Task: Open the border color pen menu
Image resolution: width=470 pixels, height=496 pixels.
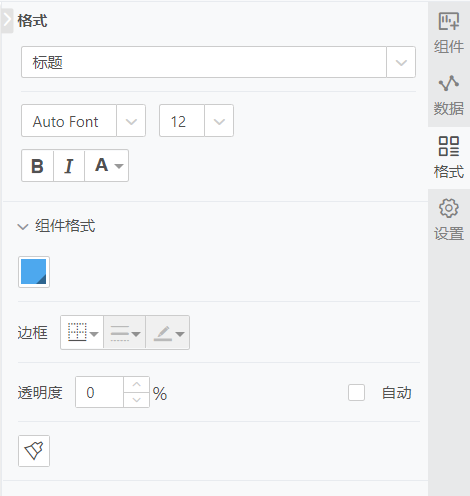Action: pos(168,333)
